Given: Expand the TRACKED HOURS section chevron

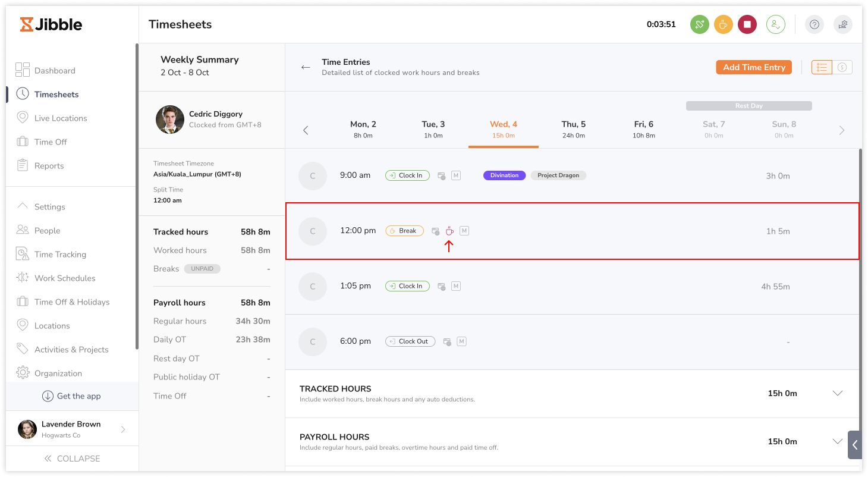Looking at the screenshot, I should 838,393.
